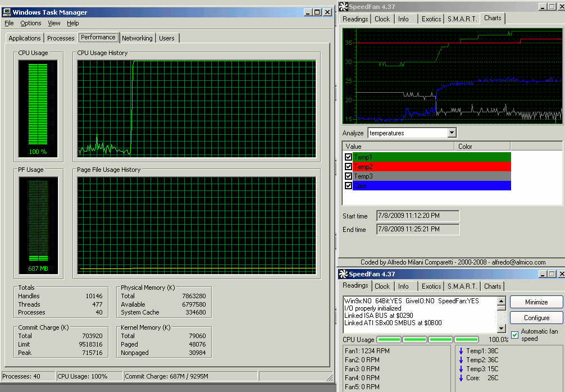
Task: Click the Color column header
Action: [482, 146]
